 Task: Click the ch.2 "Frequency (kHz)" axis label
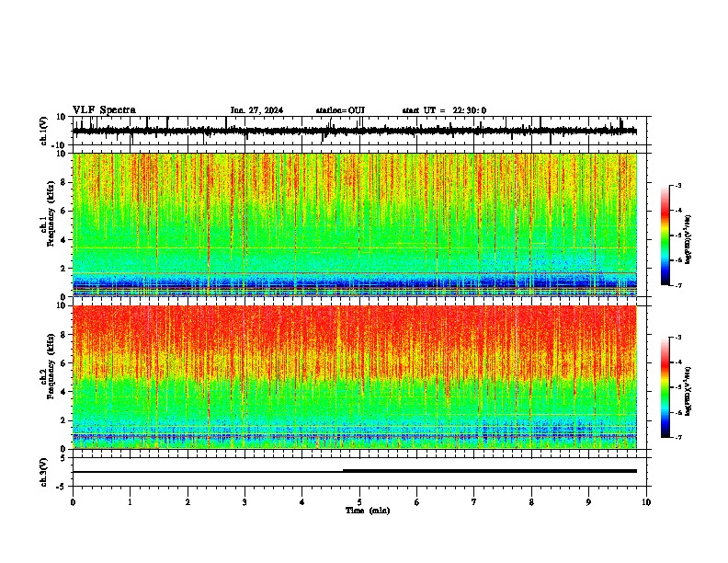pyautogui.click(x=51, y=366)
